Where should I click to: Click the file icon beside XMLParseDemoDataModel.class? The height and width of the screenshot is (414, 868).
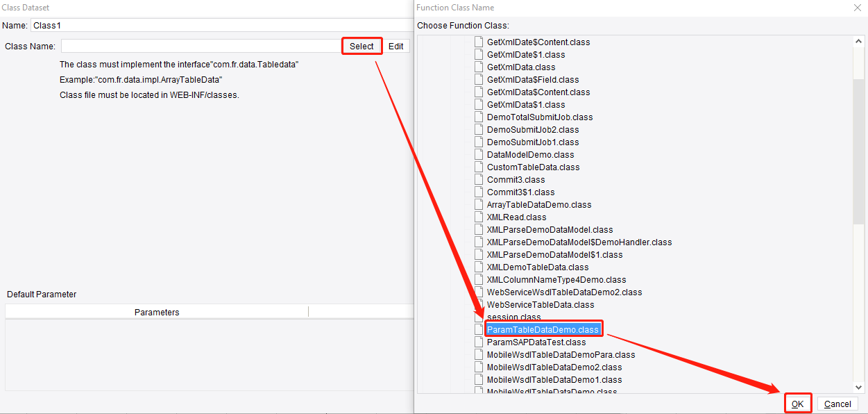[x=478, y=229]
